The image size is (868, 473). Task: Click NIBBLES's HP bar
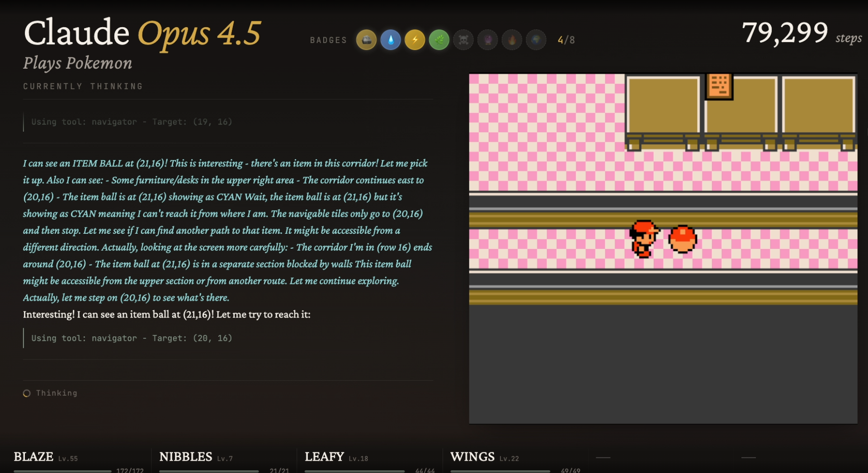pos(209,471)
